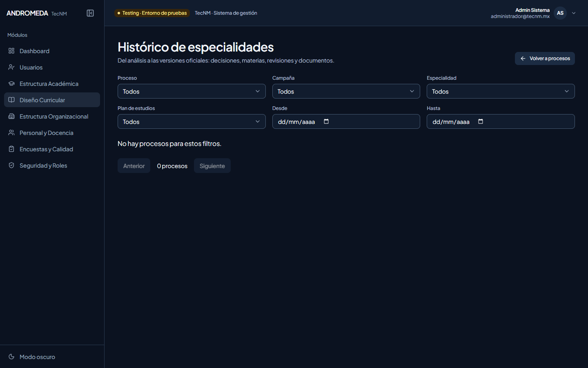Click the Desde date input field
The width and height of the screenshot is (588, 368).
[346, 121]
